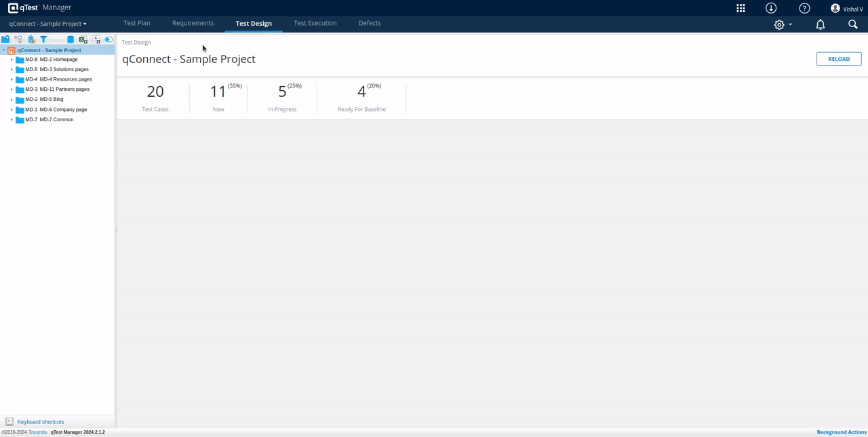
Task: Click the MD-8 Homepage folder icon
Action: (20, 60)
